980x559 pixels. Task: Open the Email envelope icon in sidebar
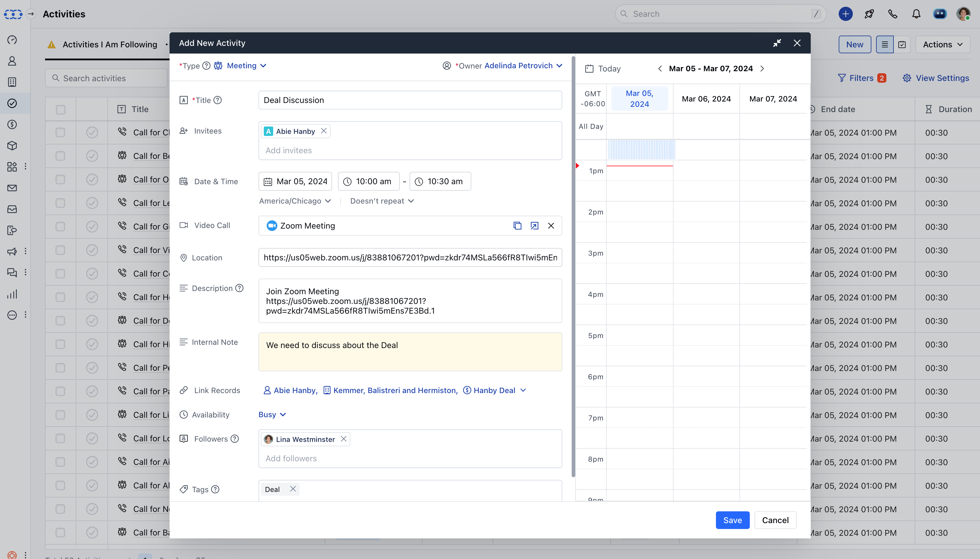click(12, 188)
